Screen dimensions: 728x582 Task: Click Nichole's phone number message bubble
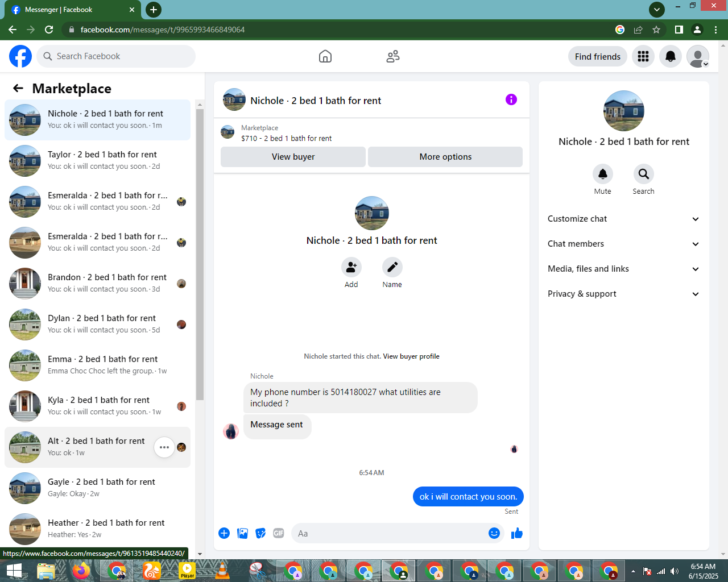(x=361, y=397)
